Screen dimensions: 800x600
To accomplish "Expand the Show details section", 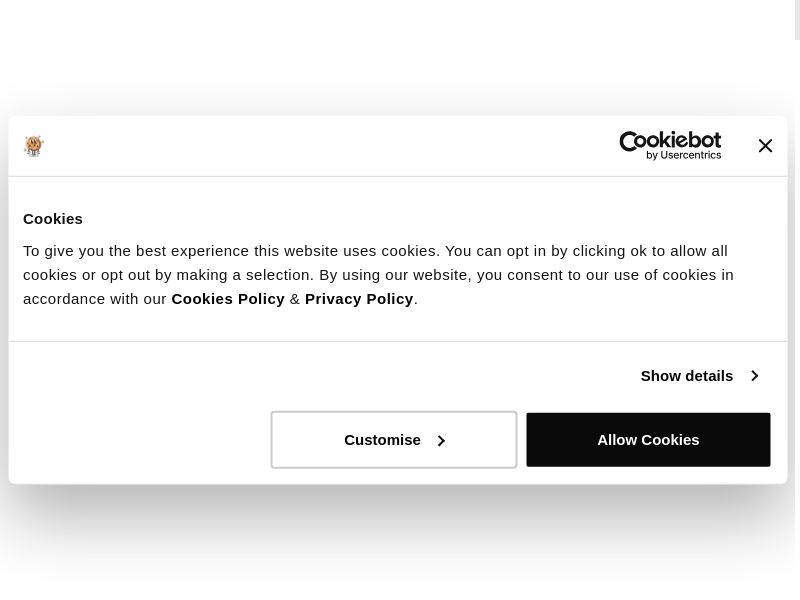I will click(x=687, y=376).
